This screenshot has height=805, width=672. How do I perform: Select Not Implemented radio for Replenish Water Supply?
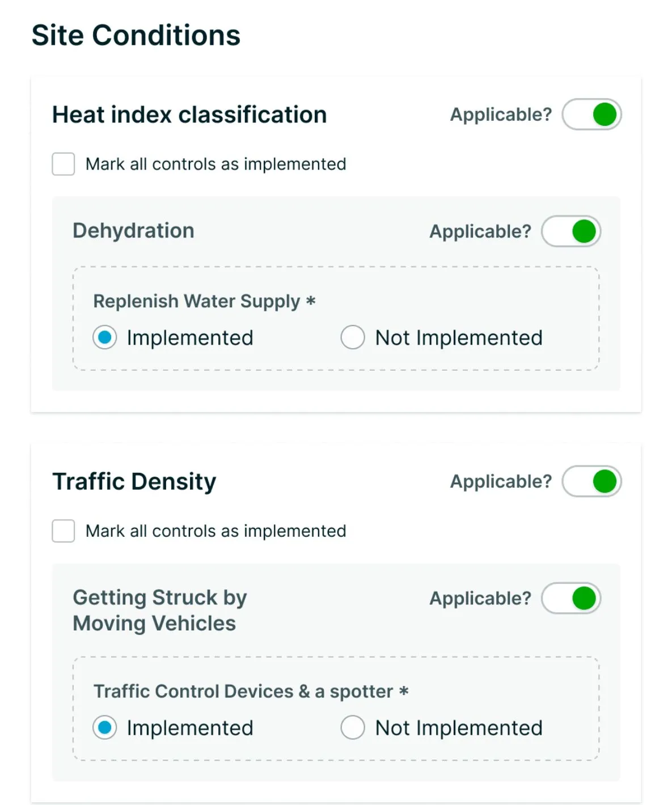click(353, 337)
